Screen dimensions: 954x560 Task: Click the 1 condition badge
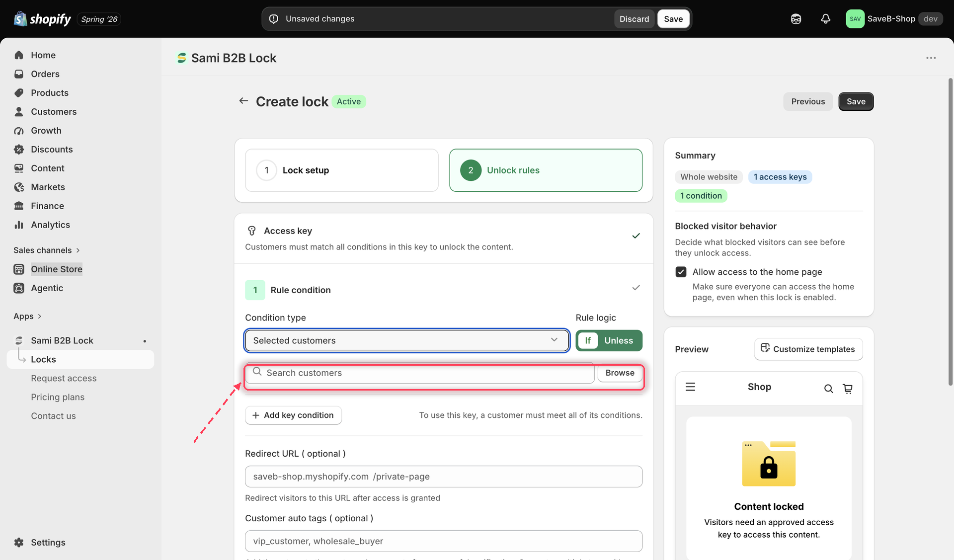pyautogui.click(x=701, y=196)
